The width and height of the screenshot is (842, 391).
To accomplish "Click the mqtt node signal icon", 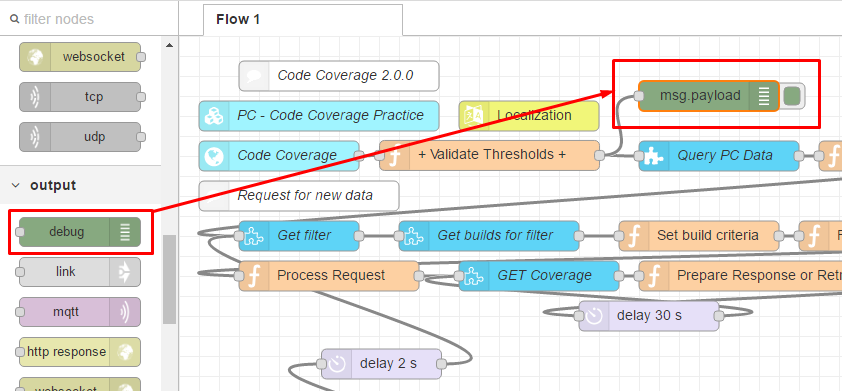I will click(x=125, y=312).
